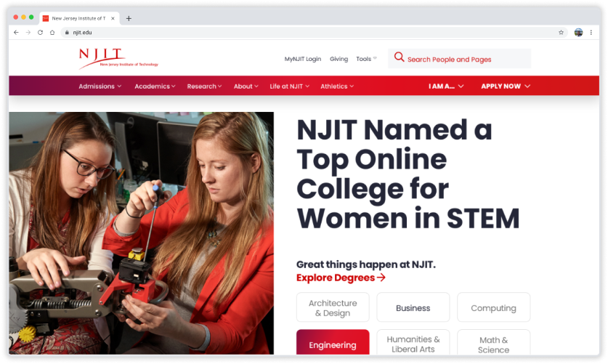Viewport: 608px width, 364px height.
Task: Focus the Search People and Pages field
Action: 460,59
